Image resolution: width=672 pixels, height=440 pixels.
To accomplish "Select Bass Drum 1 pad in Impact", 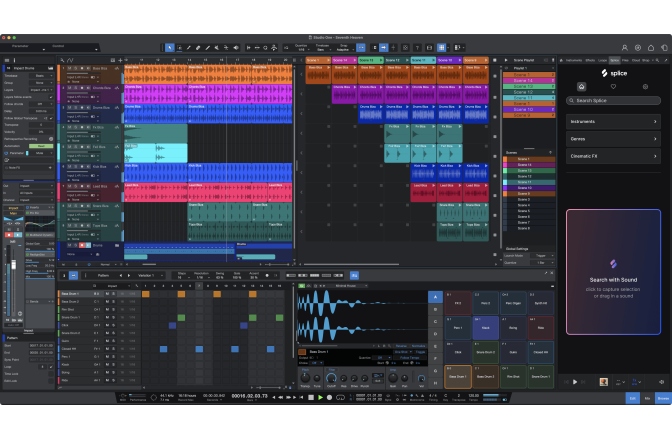I will pyautogui.click(x=457, y=377).
